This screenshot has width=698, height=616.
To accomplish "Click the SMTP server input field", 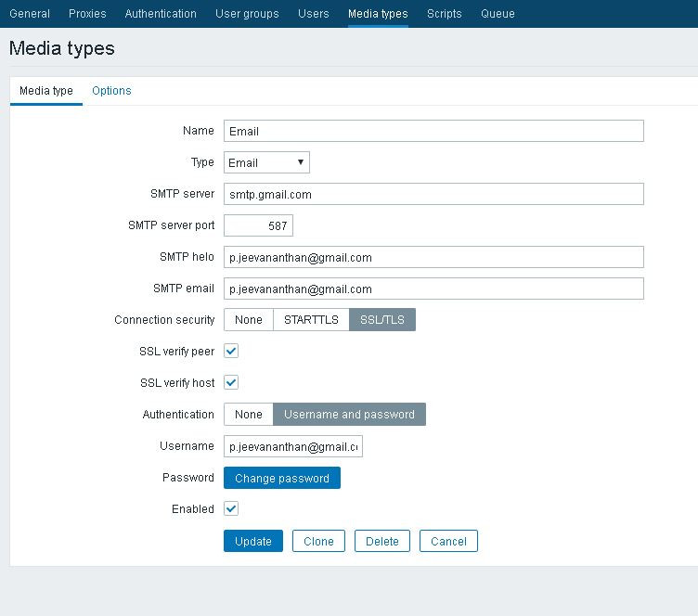I will coord(433,194).
